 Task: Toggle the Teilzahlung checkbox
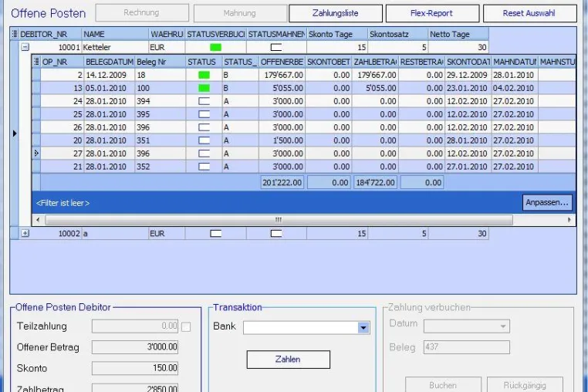tap(186, 327)
